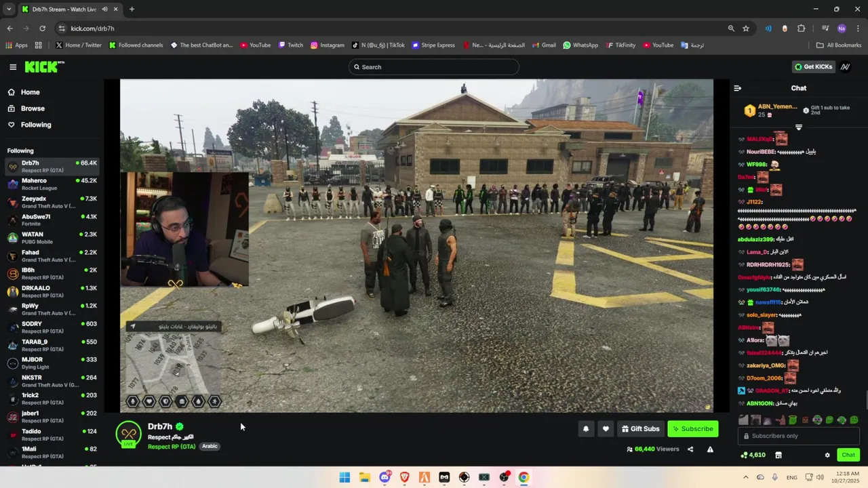Image resolution: width=868 pixels, height=488 pixels.
Task: Click Get KICKs button
Action: [x=814, y=67]
